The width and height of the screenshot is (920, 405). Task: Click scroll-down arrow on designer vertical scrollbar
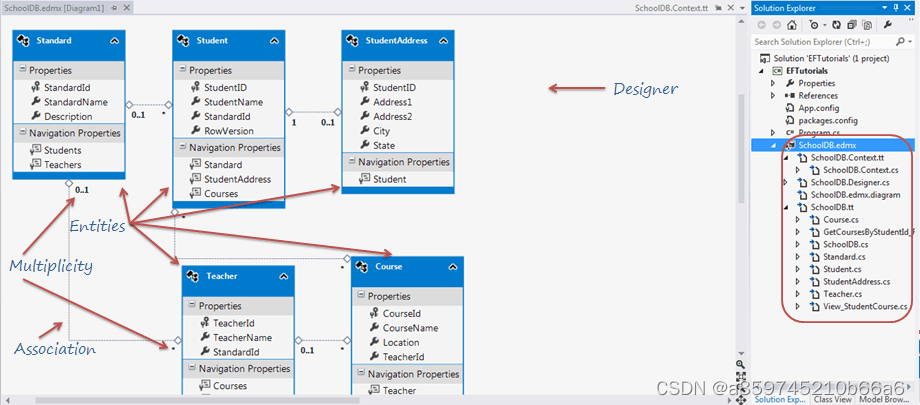click(x=740, y=353)
